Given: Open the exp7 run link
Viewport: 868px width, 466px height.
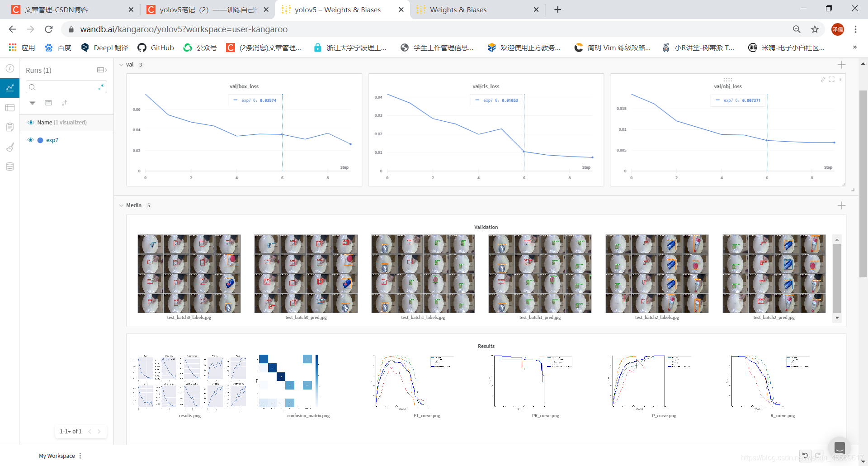Looking at the screenshot, I should (x=52, y=140).
